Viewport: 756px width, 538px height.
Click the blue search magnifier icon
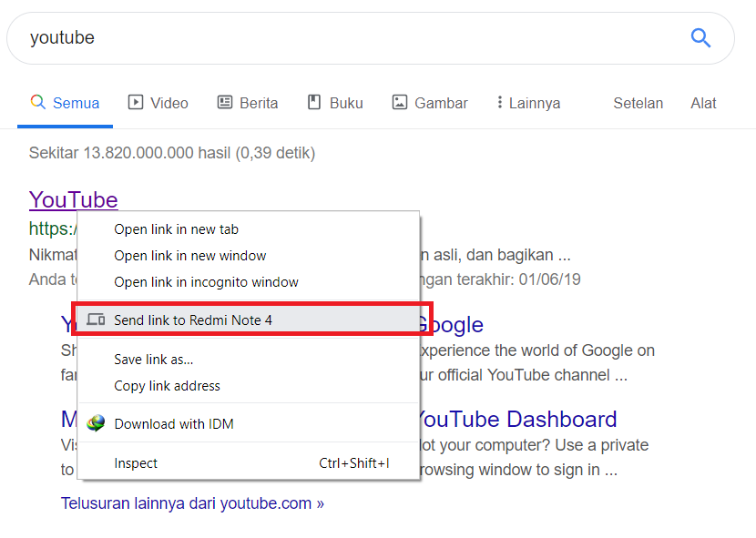(x=700, y=37)
